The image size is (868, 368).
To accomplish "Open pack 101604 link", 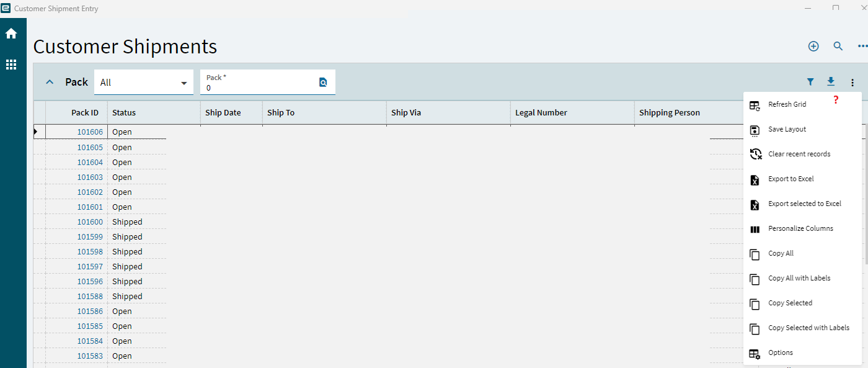I will click(90, 162).
